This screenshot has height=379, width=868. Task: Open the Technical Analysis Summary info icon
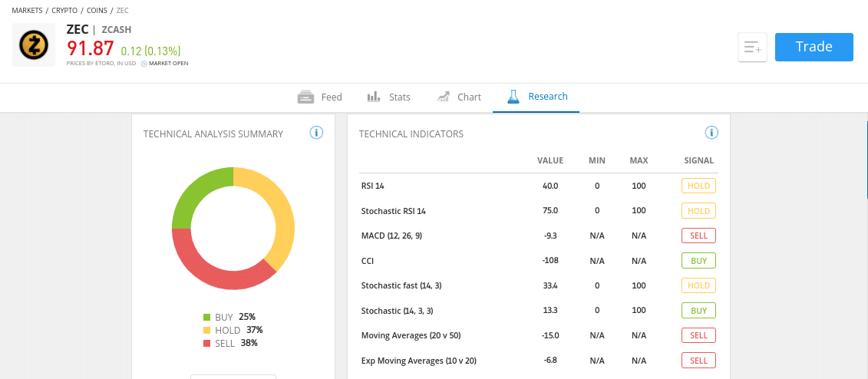click(x=316, y=132)
